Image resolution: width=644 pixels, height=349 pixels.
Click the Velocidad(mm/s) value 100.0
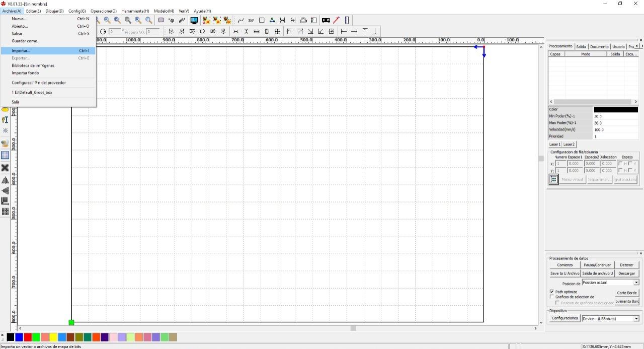pyautogui.click(x=616, y=129)
